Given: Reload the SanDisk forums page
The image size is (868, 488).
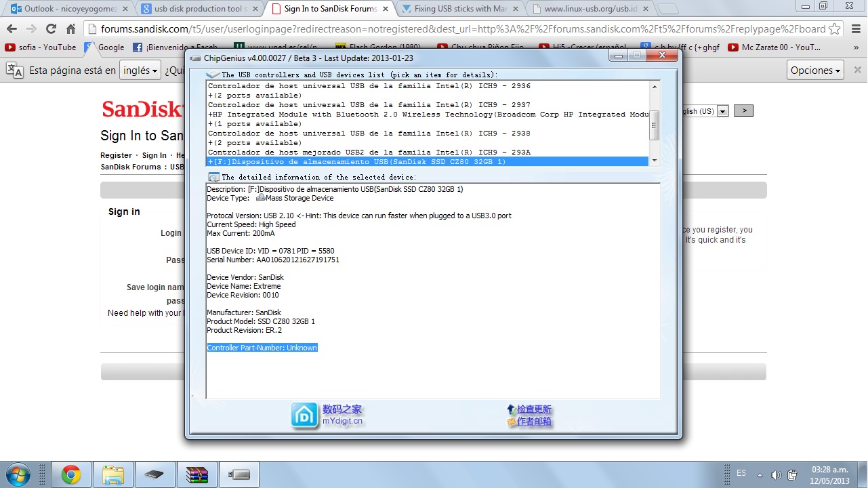Looking at the screenshot, I should 51,29.
